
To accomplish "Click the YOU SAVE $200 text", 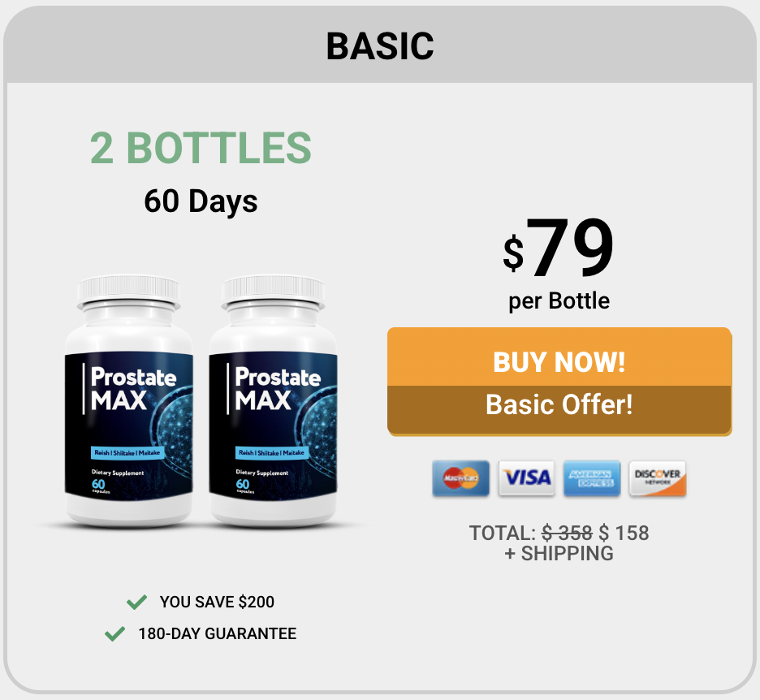I will [x=217, y=602].
